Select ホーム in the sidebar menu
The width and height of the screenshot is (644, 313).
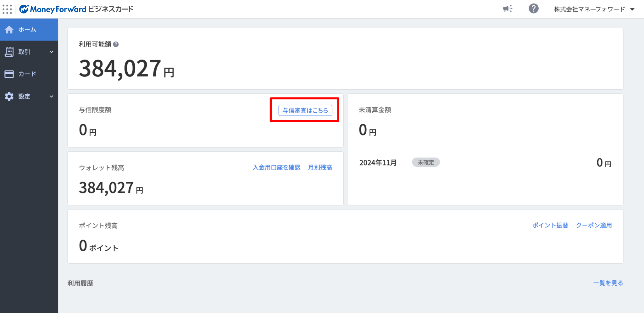click(x=27, y=30)
